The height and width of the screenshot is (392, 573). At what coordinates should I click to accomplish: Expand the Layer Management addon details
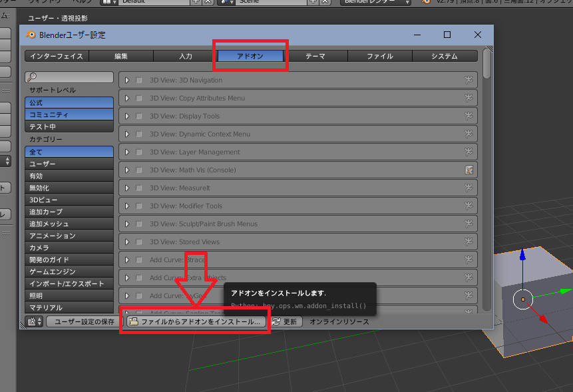pos(127,152)
